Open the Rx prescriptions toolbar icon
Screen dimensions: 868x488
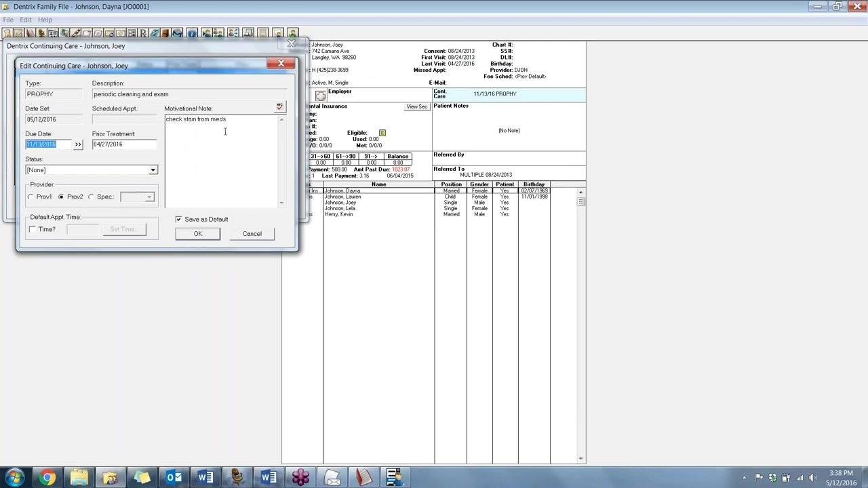(x=143, y=33)
